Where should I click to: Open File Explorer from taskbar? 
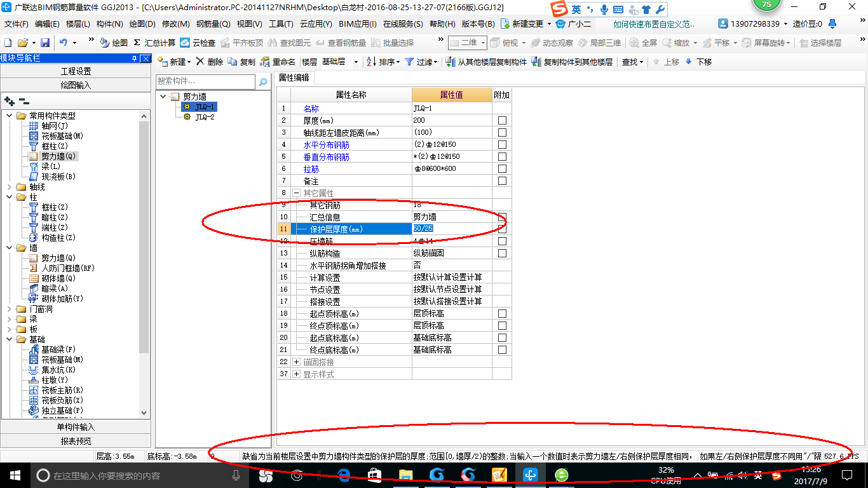click(405, 475)
